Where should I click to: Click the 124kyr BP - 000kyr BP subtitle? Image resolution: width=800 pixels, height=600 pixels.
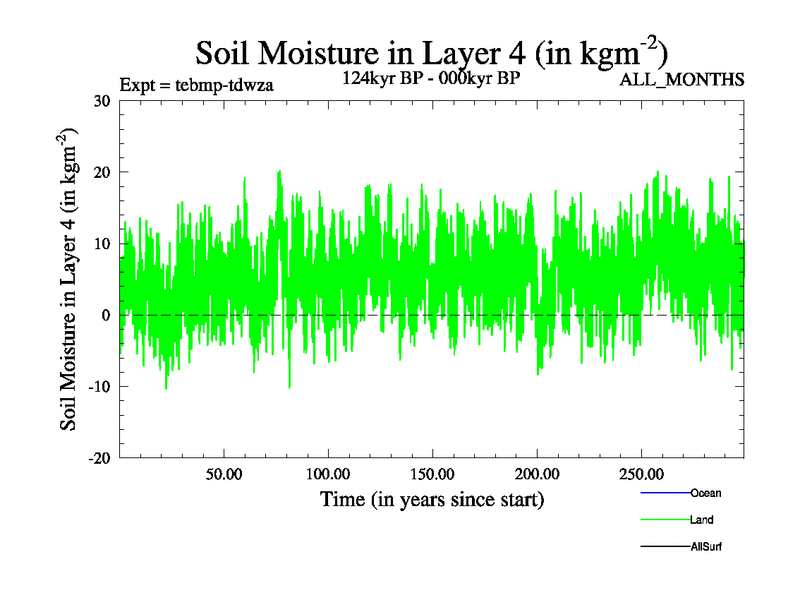[x=431, y=78]
